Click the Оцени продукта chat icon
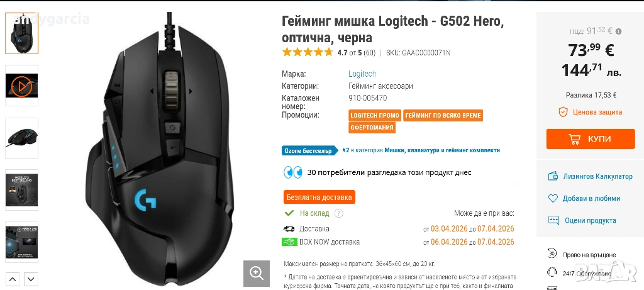The image size is (644, 290). (x=553, y=220)
